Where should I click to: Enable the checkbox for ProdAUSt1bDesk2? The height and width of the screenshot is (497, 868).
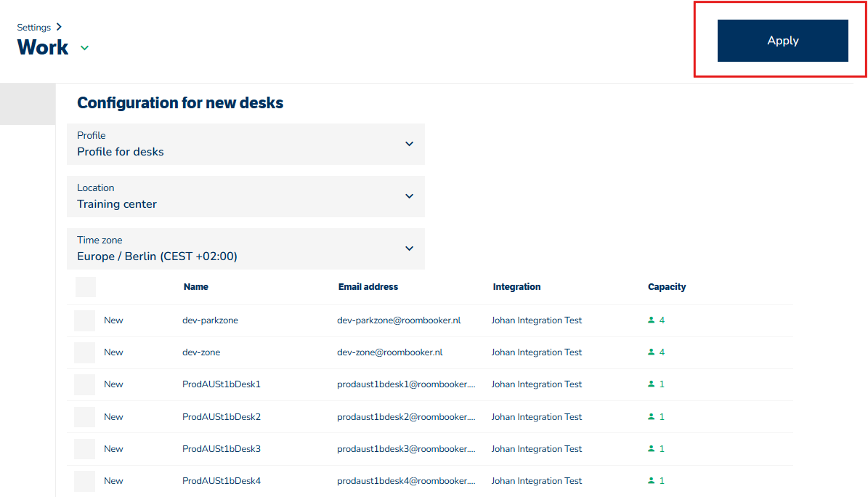pos(85,417)
